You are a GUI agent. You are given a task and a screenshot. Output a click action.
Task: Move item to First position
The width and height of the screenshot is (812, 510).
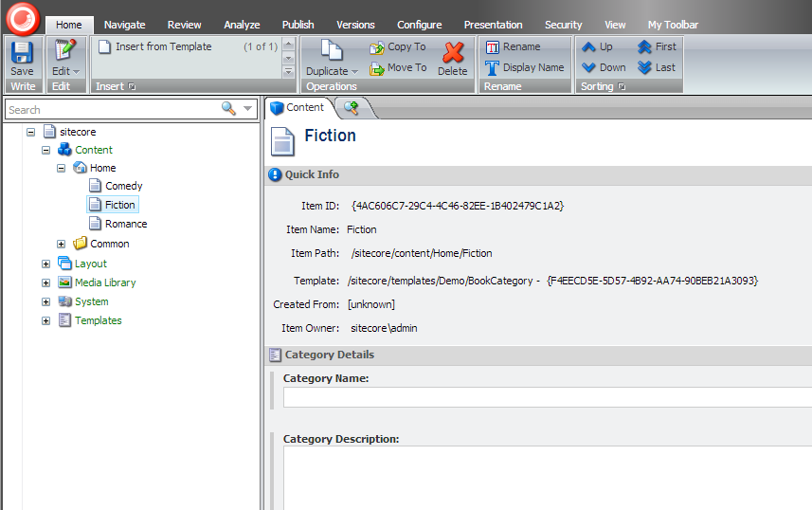coord(658,47)
